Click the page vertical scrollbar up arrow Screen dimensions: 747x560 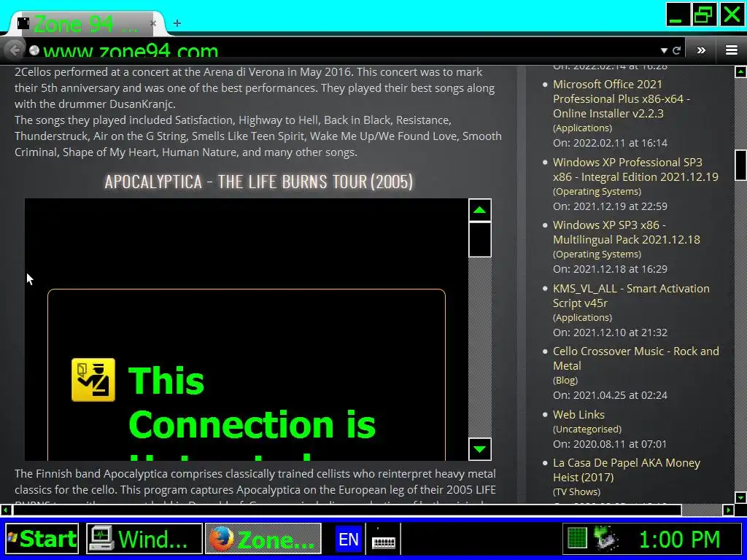(740, 72)
